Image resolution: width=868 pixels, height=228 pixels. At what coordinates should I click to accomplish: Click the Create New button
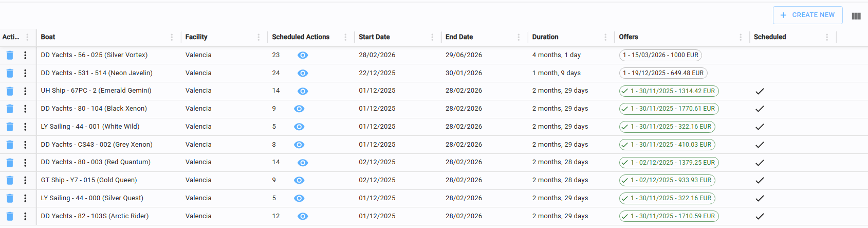pos(807,15)
